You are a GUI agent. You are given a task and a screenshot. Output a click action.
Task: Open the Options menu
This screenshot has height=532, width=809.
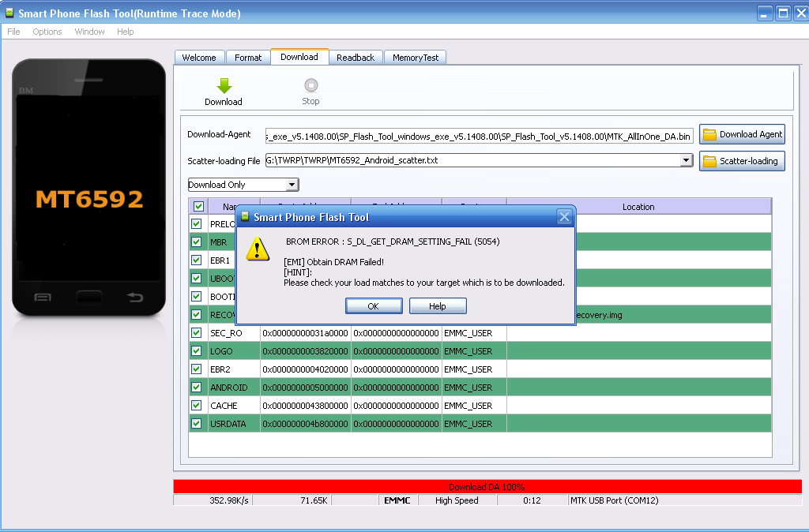point(47,32)
